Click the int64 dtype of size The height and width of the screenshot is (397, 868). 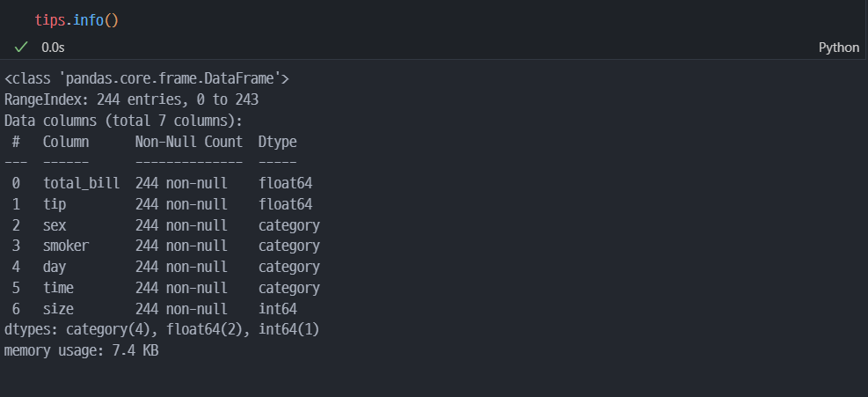pyautogui.click(x=277, y=309)
